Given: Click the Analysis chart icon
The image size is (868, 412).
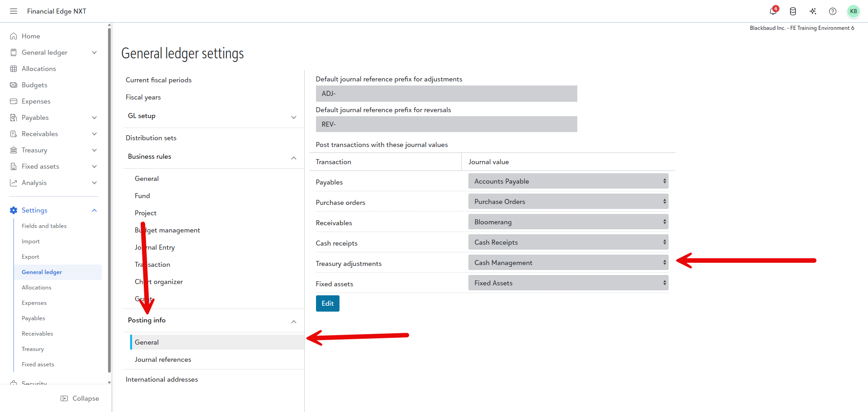Looking at the screenshot, I should 14,183.
